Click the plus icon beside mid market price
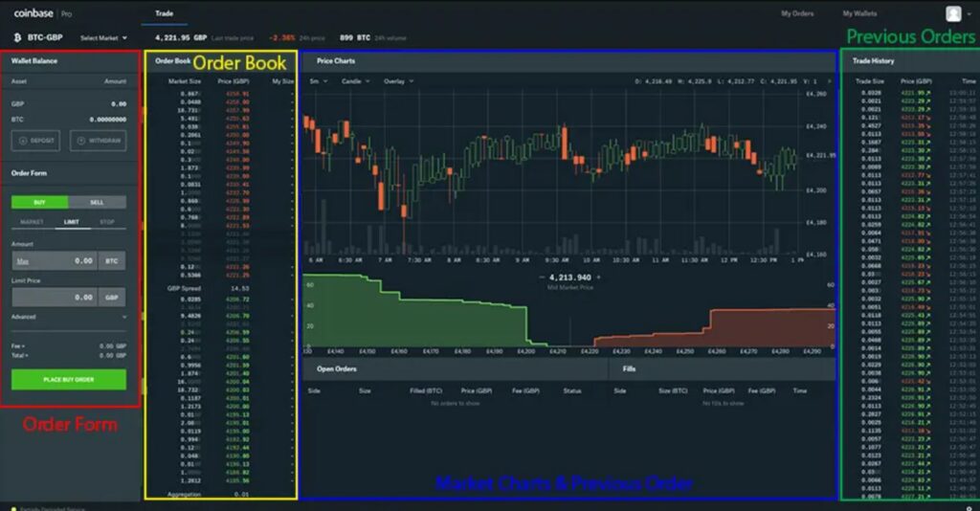The image size is (980, 511). click(x=598, y=278)
